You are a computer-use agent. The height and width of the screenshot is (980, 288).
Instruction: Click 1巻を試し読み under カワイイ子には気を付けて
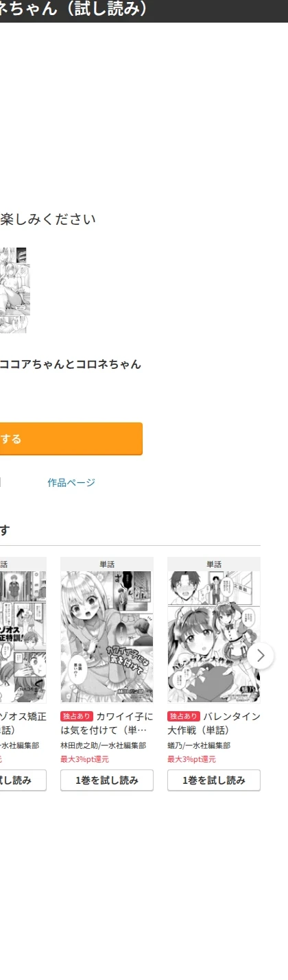pos(107,780)
